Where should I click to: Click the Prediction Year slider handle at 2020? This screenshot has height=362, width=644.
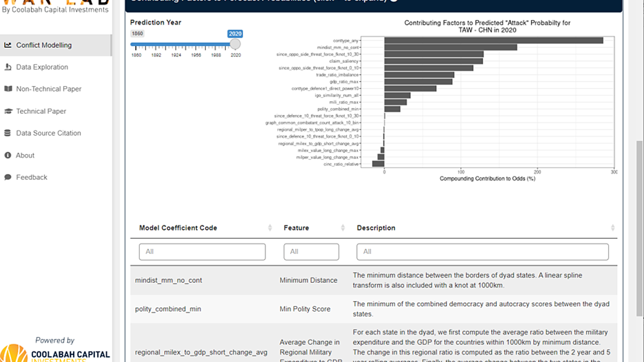[x=235, y=45]
